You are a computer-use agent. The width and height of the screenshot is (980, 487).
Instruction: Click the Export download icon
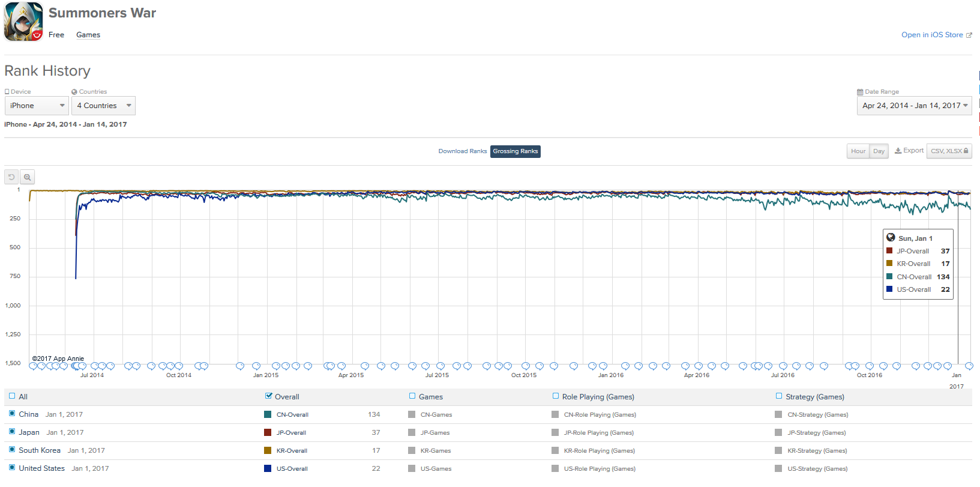coord(898,151)
